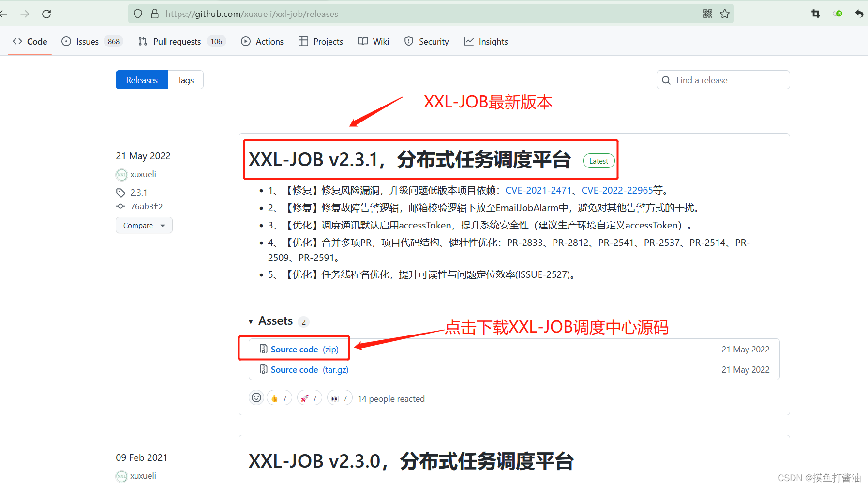Image resolution: width=868 pixels, height=487 pixels.
Task: Click the search magnifier icon in Find a release
Action: tap(666, 80)
